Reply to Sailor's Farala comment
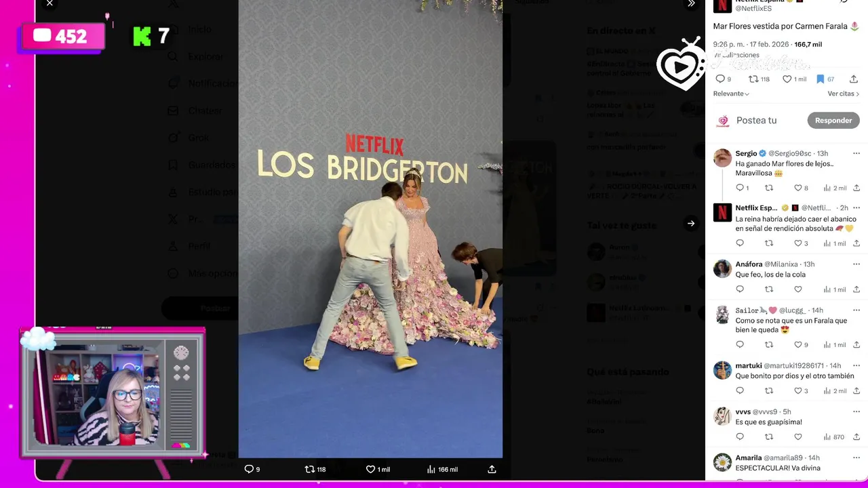The height and width of the screenshot is (488, 868). [x=740, y=345]
